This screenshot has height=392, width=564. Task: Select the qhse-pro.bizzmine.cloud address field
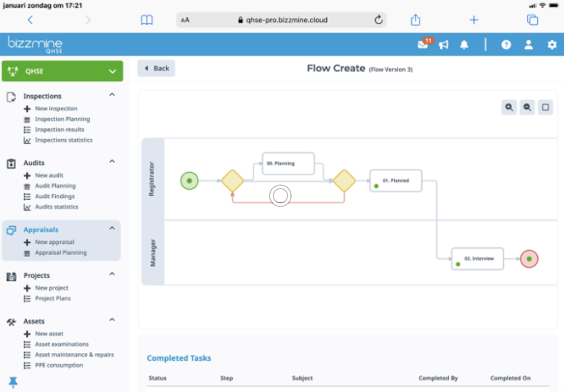281,20
